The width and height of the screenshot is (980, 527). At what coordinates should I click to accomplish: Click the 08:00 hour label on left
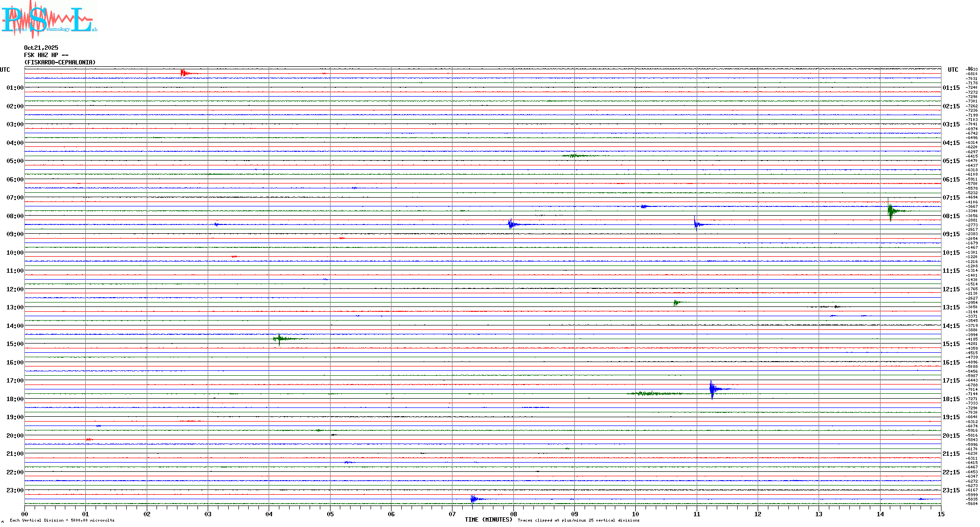(15, 216)
